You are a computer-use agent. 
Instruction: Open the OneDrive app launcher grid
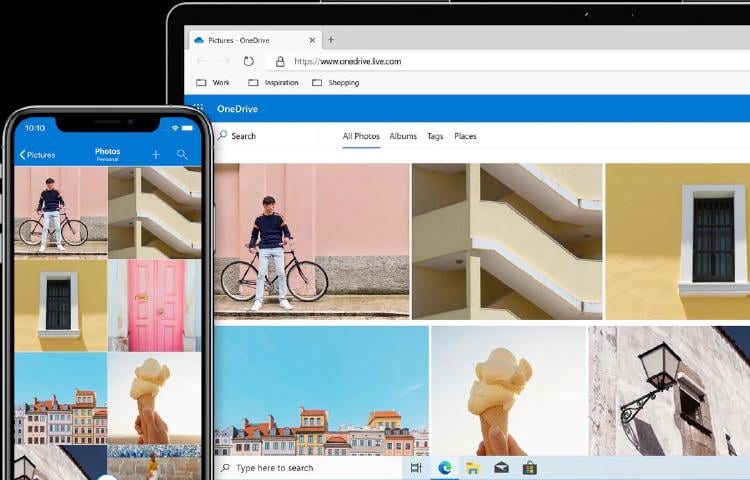tap(198, 108)
